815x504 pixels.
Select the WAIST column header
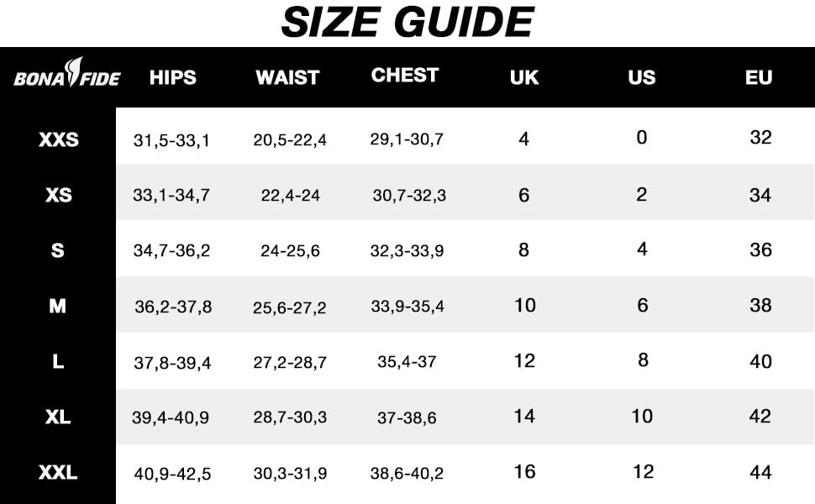287,78
